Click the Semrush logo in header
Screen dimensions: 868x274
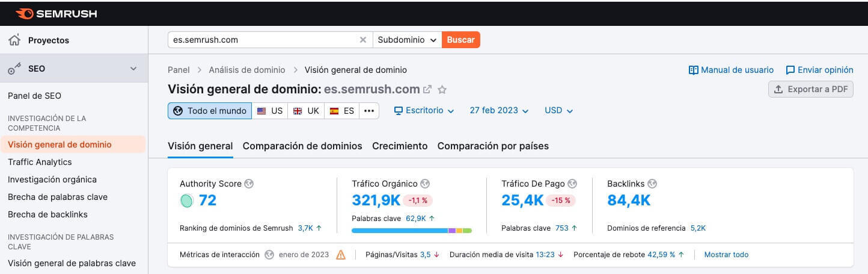click(x=56, y=13)
